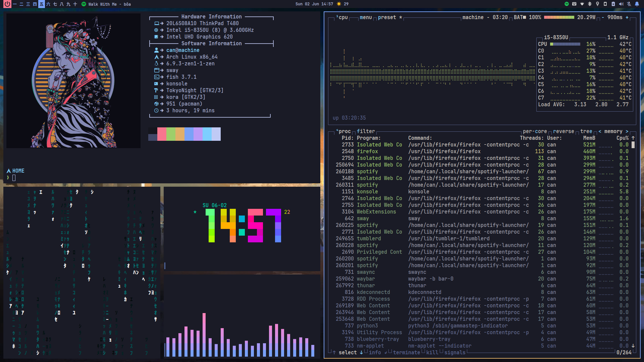Click the select up arrow in btop footer

tap(334, 353)
